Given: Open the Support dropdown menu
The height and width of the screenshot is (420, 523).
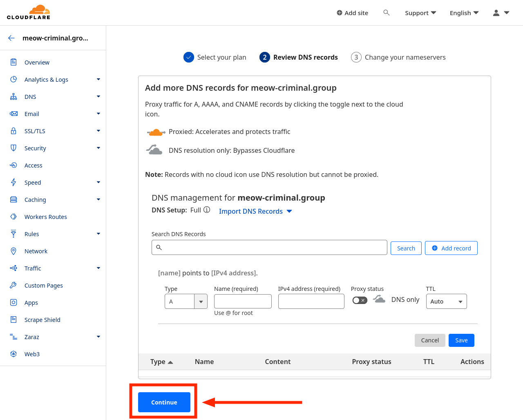Looking at the screenshot, I should tap(420, 13).
